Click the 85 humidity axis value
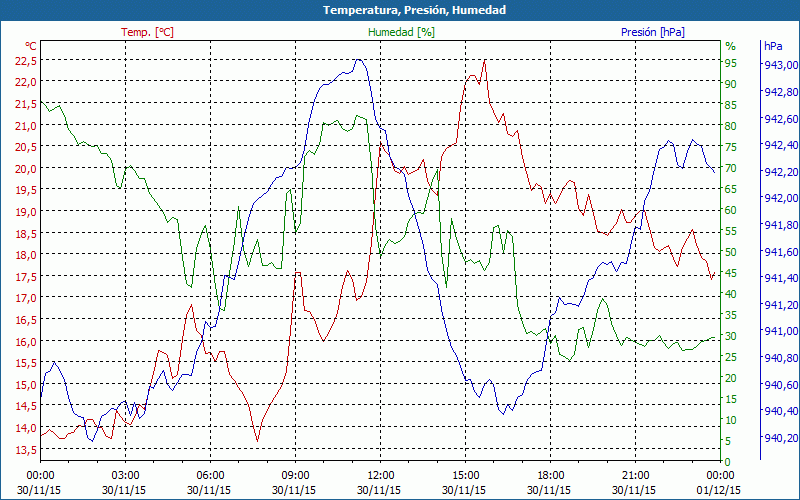 (x=731, y=105)
